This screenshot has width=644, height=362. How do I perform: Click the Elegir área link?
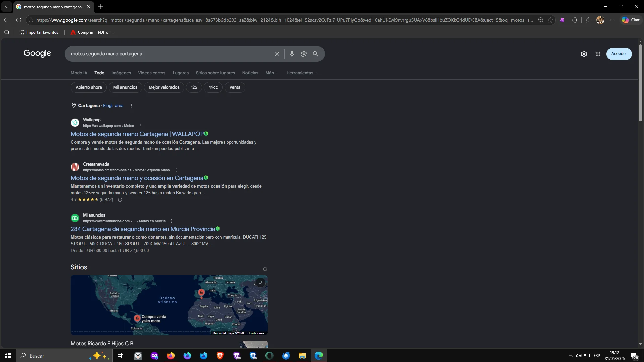113,106
